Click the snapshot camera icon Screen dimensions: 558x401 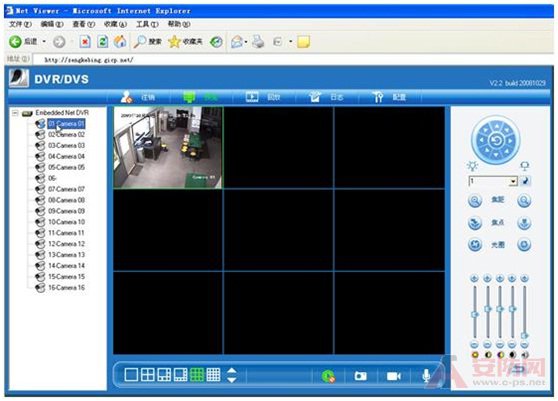click(x=360, y=376)
